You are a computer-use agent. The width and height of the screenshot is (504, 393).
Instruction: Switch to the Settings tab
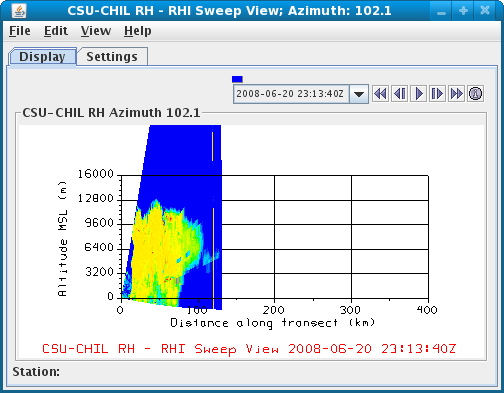pos(112,57)
